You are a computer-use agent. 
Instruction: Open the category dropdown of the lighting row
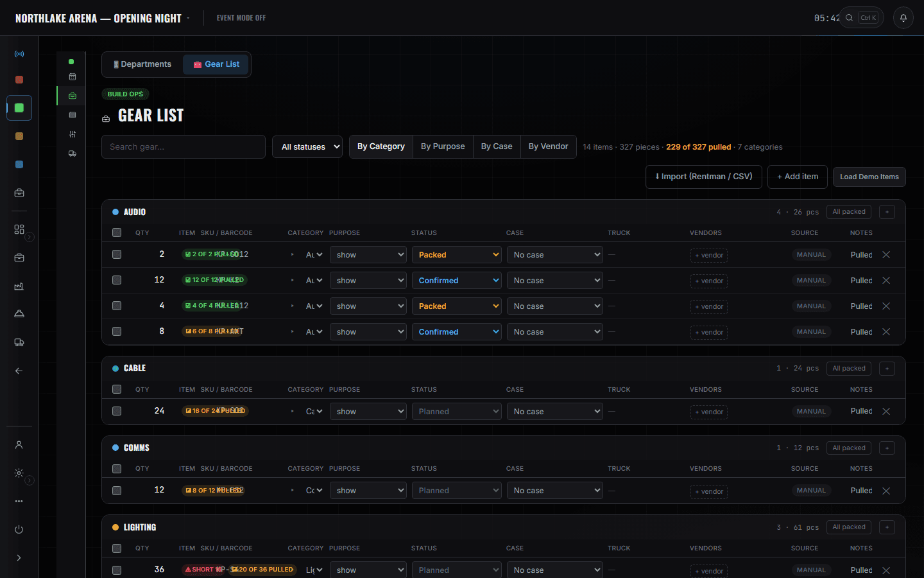[314, 570]
